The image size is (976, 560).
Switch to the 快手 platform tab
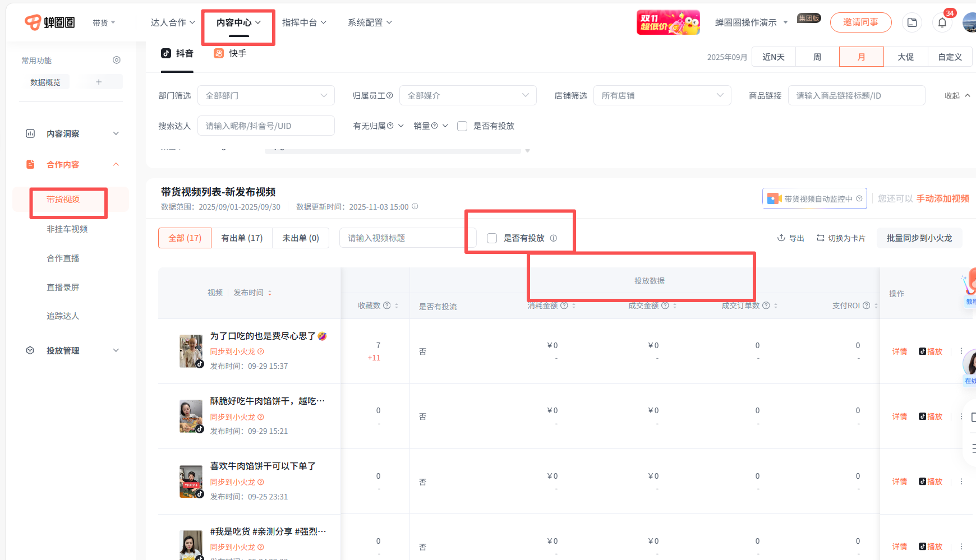point(231,53)
